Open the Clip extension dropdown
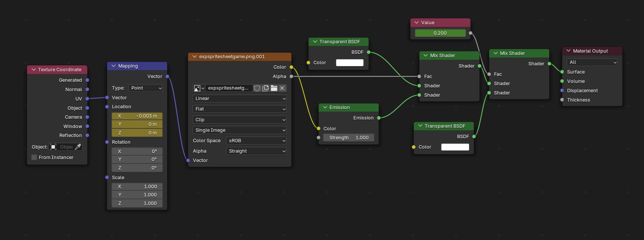The height and width of the screenshot is (240, 644). click(x=240, y=120)
